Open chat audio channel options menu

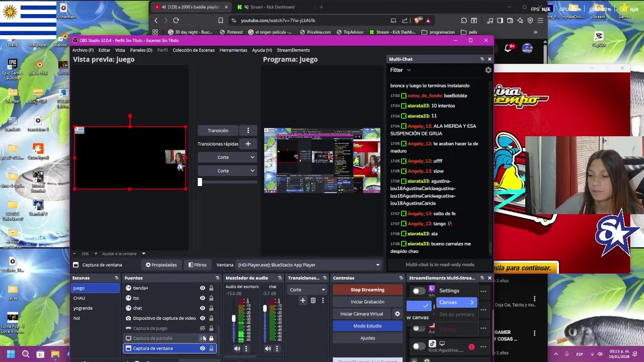(x=276, y=348)
